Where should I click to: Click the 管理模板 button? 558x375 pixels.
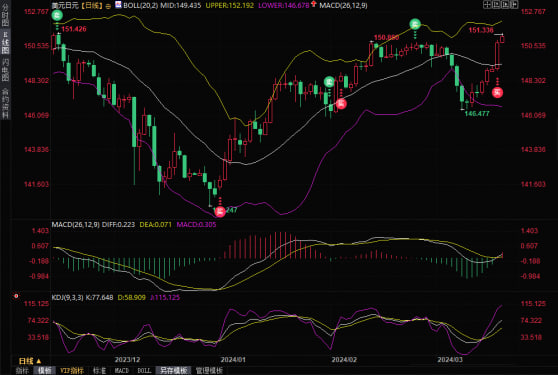(209, 370)
